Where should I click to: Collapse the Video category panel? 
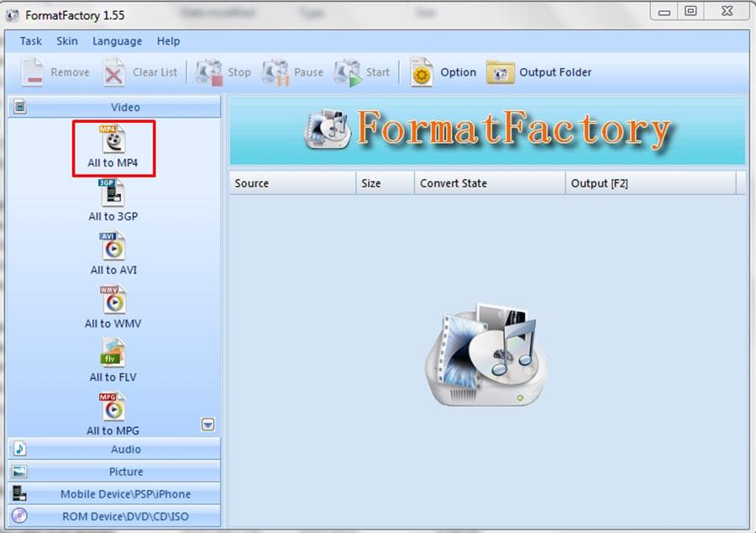click(114, 107)
